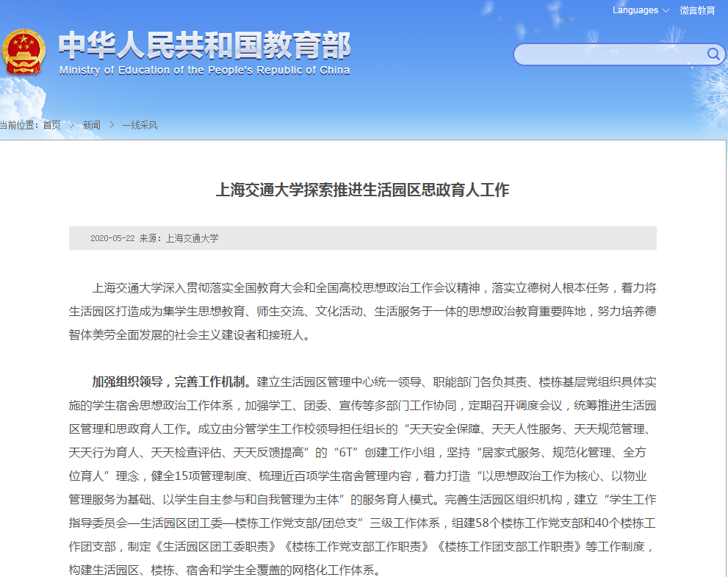Click the source text 来源：上海交通大学
This screenshot has height=577, width=728.
pos(179,238)
